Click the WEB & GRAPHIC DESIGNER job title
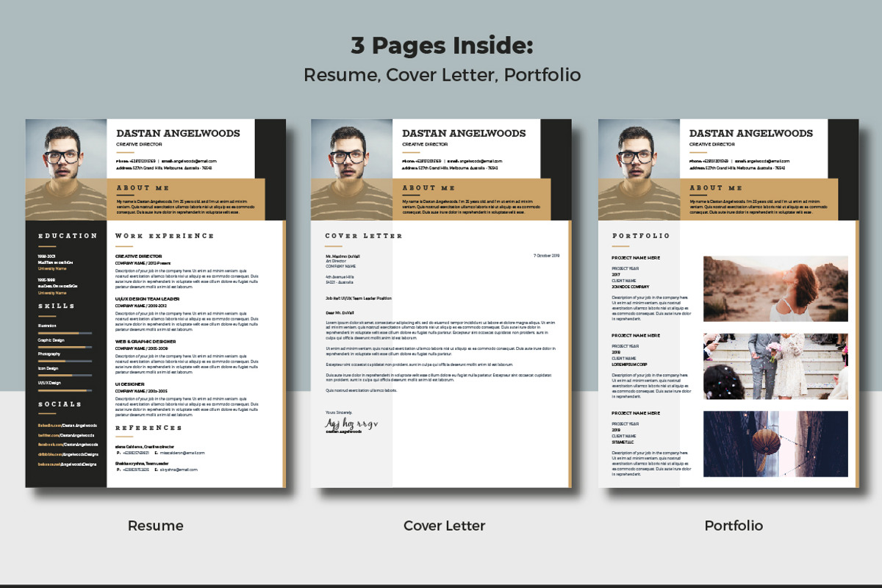The height and width of the screenshot is (588, 882). pyautogui.click(x=146, y=341)
